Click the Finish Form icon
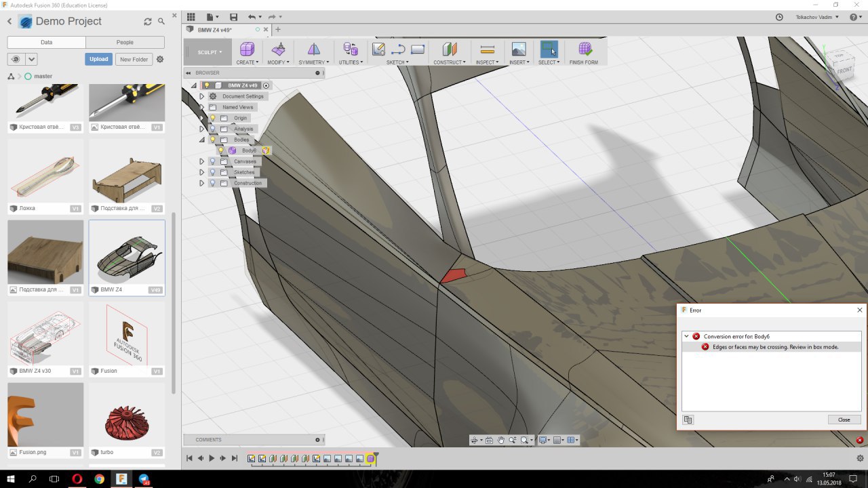Viewport: 868px width, 488px height. [x=585, y=49]
